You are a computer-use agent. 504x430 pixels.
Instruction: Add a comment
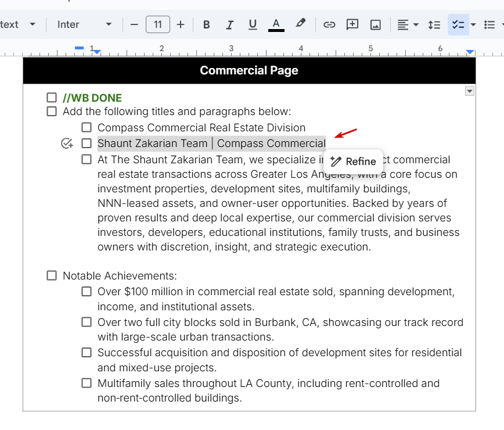tap(352, 25)
